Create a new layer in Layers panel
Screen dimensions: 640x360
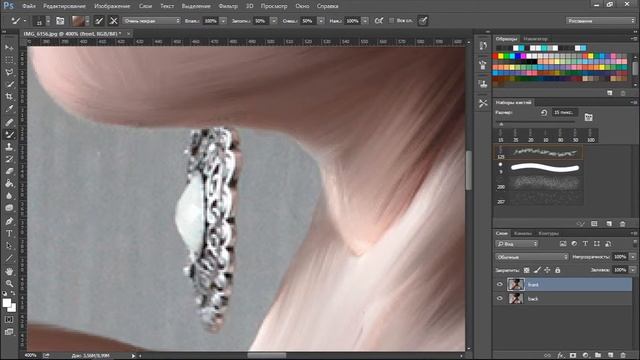(x=611, y=356)
